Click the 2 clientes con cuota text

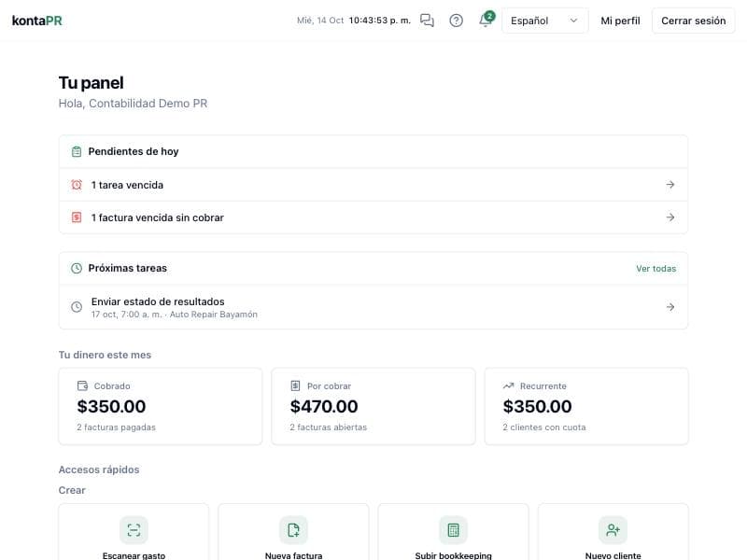tap(544, 427)
